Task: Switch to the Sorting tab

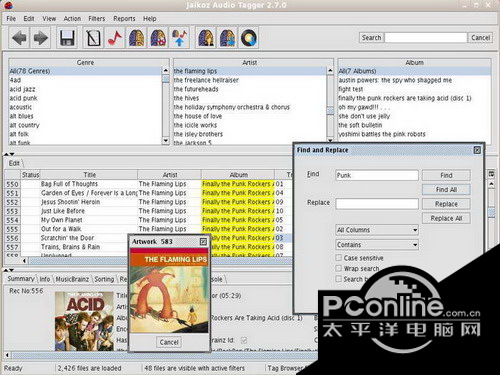Action: 104,279
